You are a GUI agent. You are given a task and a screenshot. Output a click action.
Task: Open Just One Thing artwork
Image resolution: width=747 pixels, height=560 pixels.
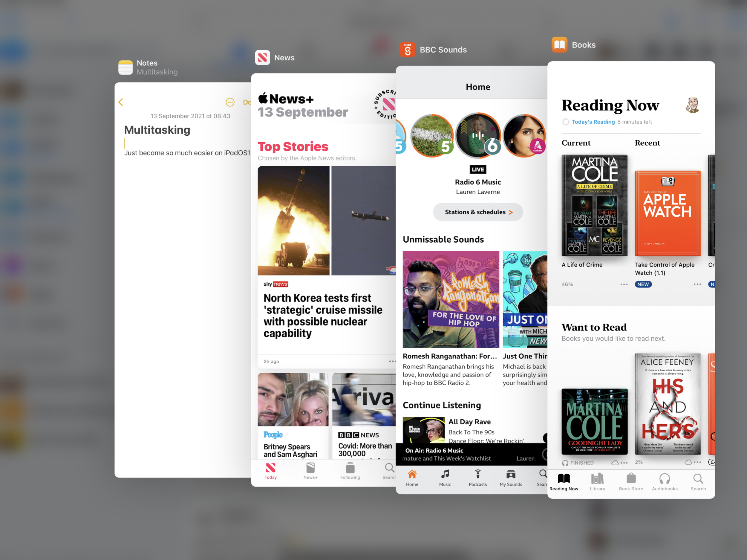(x=525, y=299)
